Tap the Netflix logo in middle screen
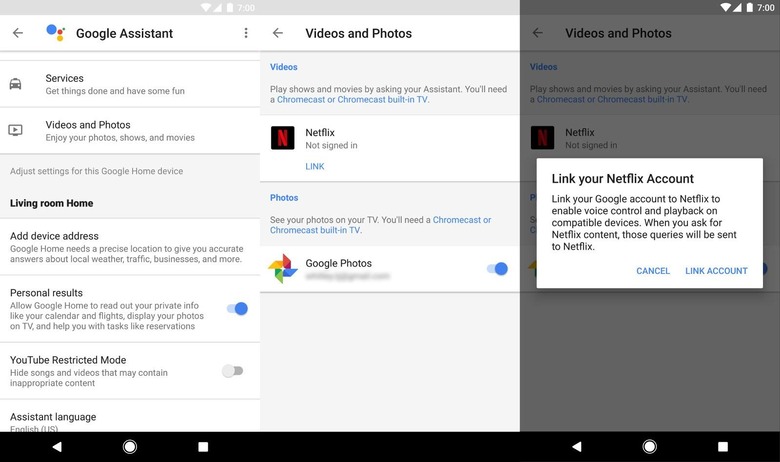The width and height of the screenshot is (780, 462). pyautogui.click(x=283, y=138)
